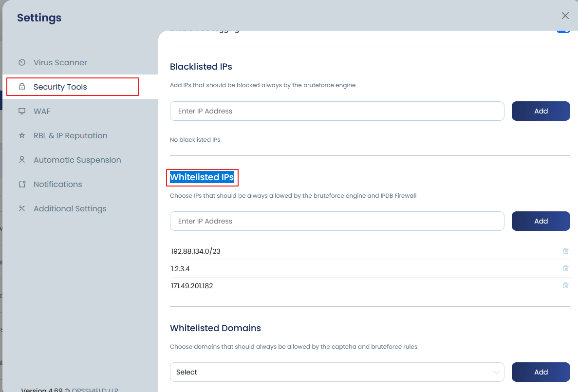Focus the Whitelisted IPs address entry box
Image resolution: width=578 pixels, height=392 pixels.
[337, 221]
